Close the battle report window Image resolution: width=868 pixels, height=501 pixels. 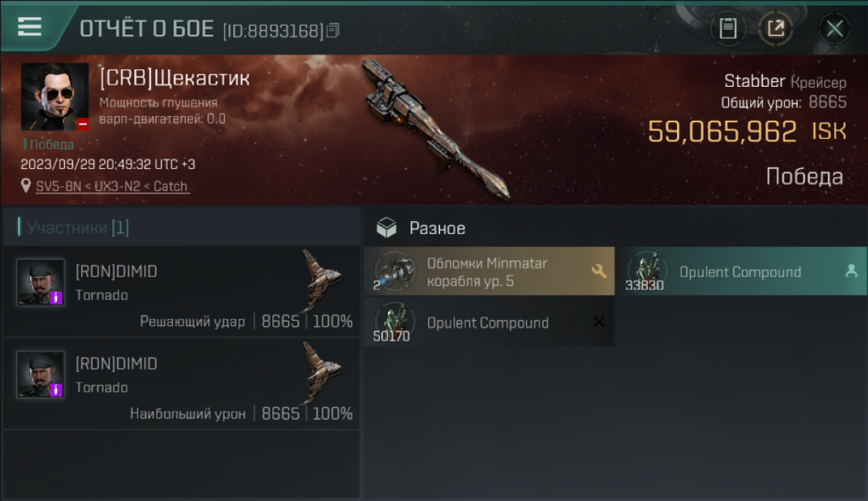pyautogui.click(x=835, y=29)
